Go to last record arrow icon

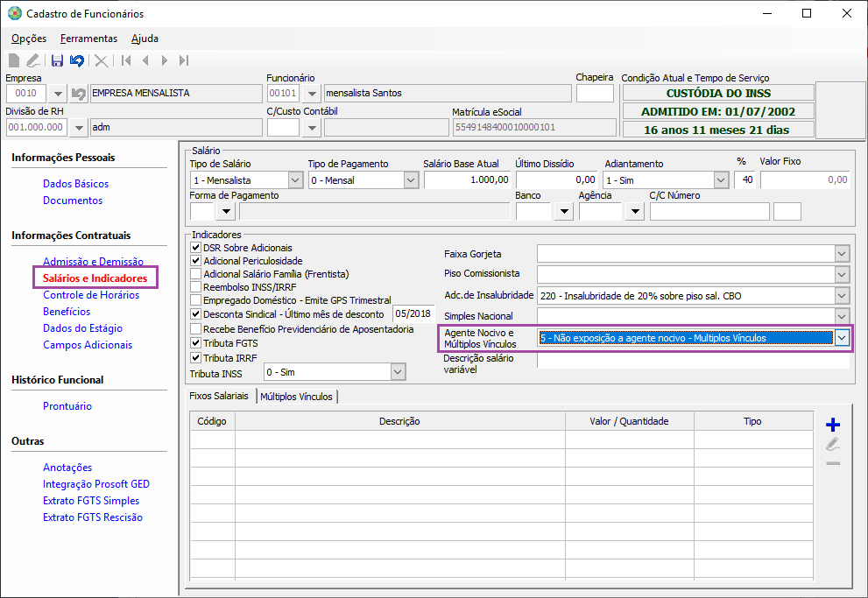184,60
